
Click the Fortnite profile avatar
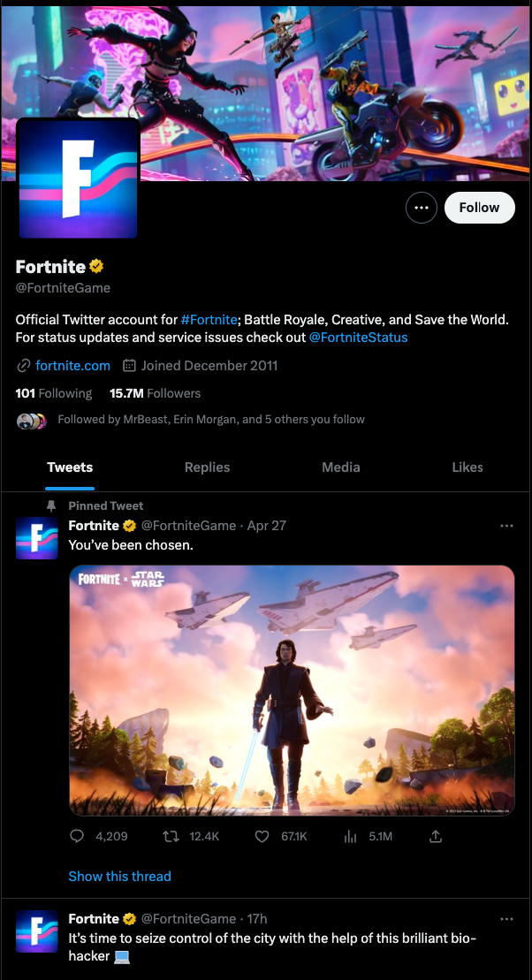coord(77,179)
